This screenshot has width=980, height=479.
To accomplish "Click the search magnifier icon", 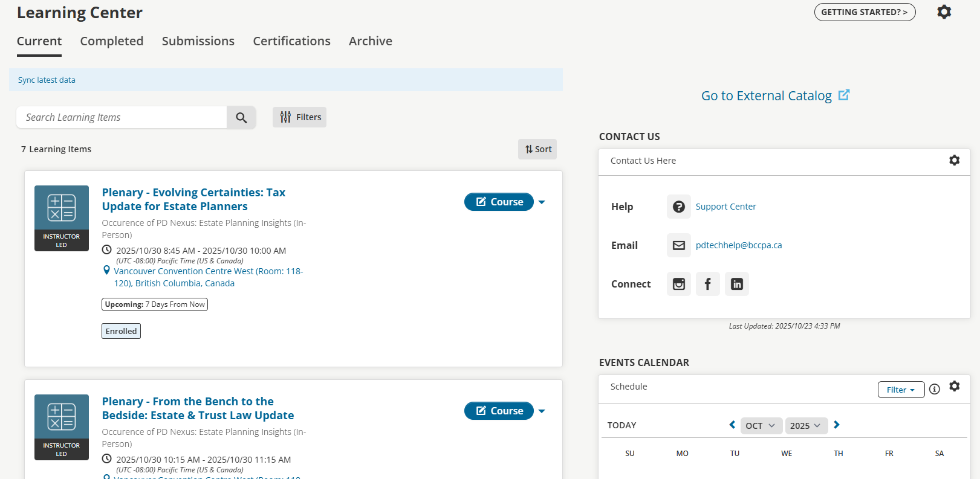I will click(x=241, y=118).
